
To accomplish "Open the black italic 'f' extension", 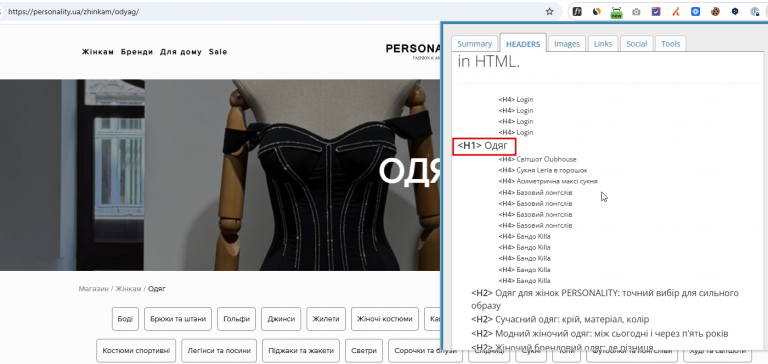I will [x=577, y=12].
